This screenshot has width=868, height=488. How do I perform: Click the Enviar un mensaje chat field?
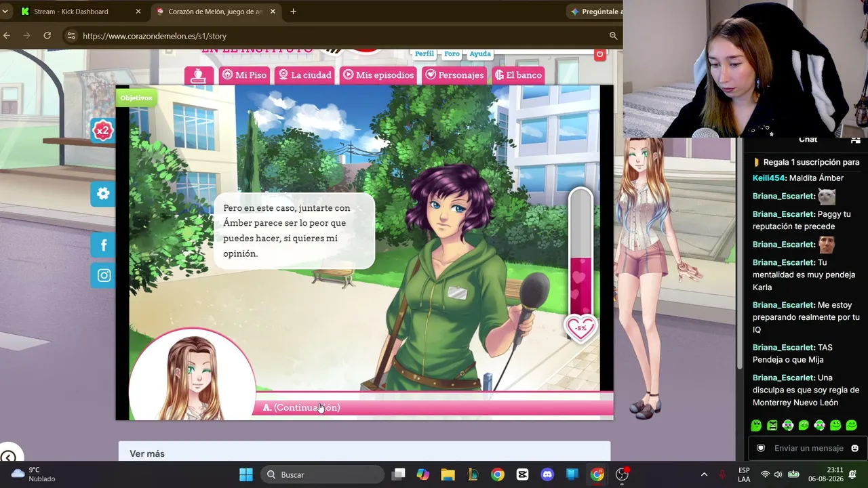(x=808, y=448)
